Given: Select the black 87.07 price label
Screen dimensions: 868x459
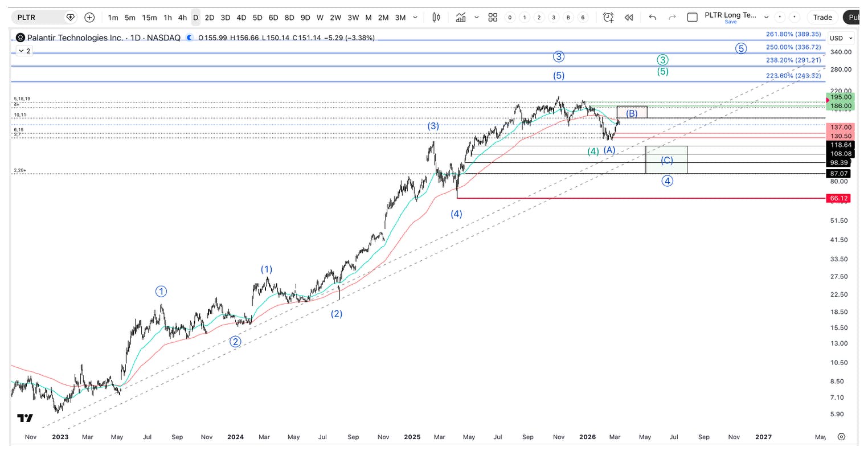Looking at the screenshot, I should pyautogui.click(x=840, y=174).
